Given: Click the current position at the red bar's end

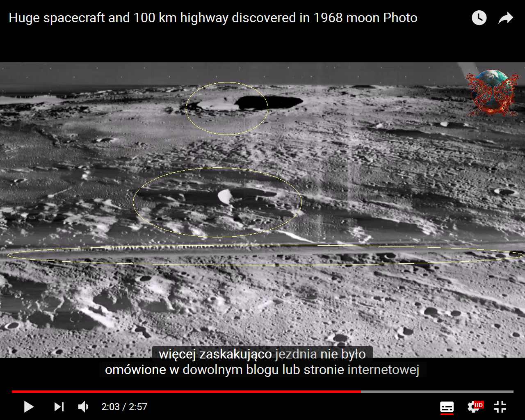Looking at the screenshot, I should 361,392.
